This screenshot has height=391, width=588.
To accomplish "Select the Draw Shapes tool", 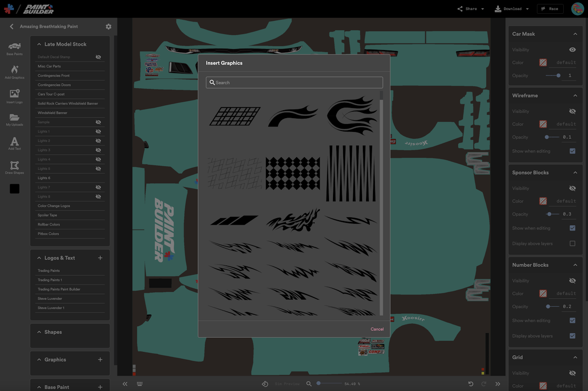I will pos(15,167).
